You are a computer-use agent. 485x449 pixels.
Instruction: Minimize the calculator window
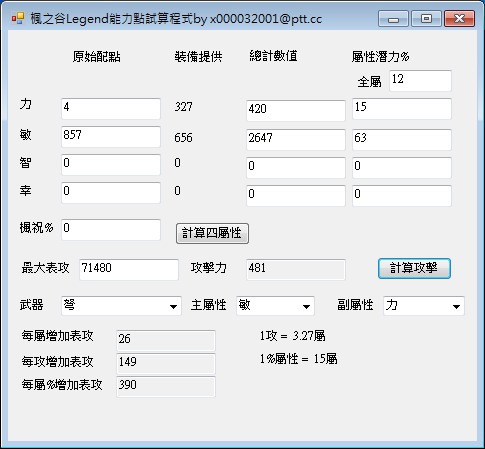(x=393, y=19)
